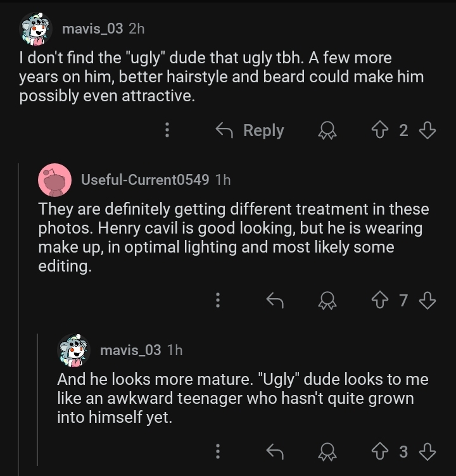Award Useful-Current0549's comment

[327, 300]
